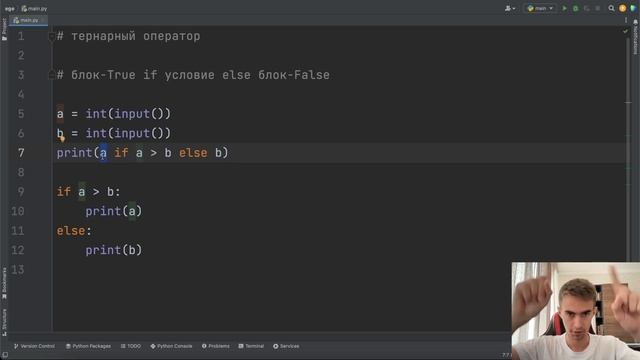Screen dimensions: 640x360
Task: Open editor tabs three-dot options menu
Action: click(x=626, y=20)
